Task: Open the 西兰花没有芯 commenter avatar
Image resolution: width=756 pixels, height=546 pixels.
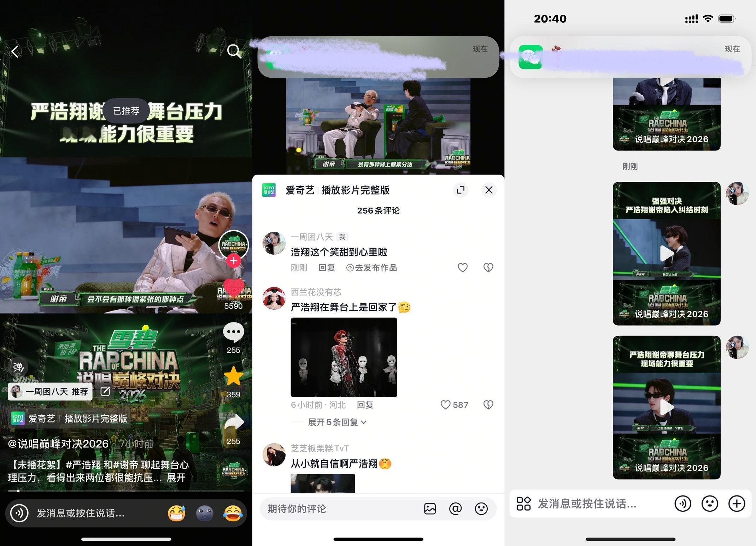Action: (x=274, y=298)
